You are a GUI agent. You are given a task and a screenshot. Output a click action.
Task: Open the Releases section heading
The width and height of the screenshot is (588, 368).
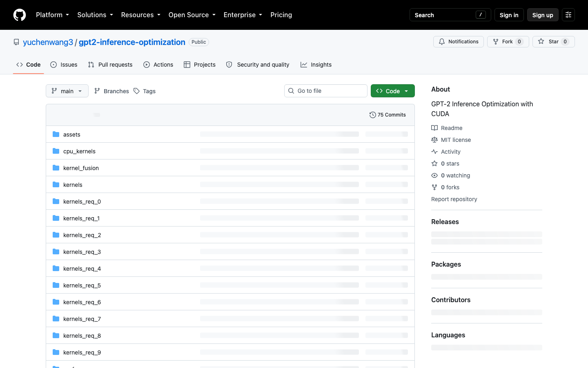pyautogui.click(x=445, y=222)
